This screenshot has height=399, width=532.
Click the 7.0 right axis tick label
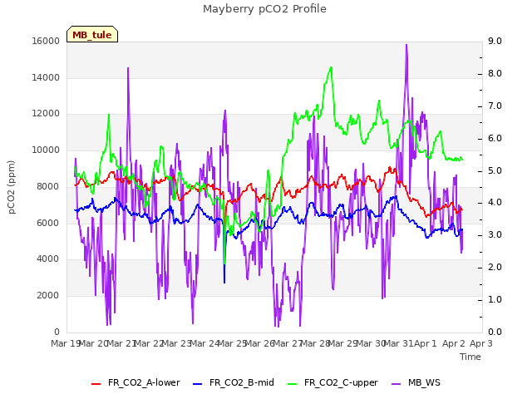495,106
